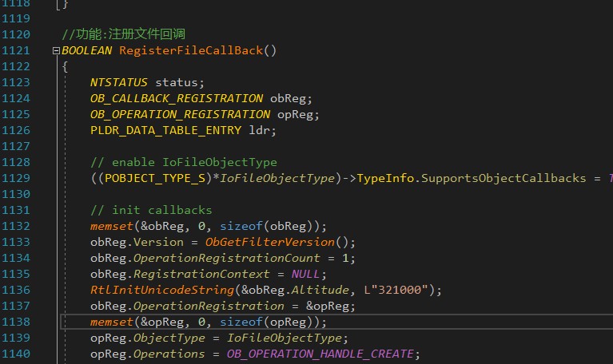Click OB_CALLBACK_REGISTRATION type name

click(177, 98)
